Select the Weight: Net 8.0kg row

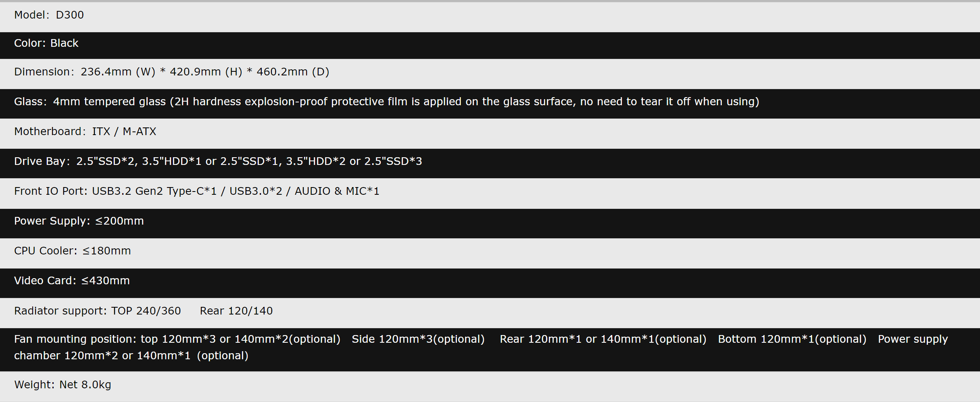point(63,385)
